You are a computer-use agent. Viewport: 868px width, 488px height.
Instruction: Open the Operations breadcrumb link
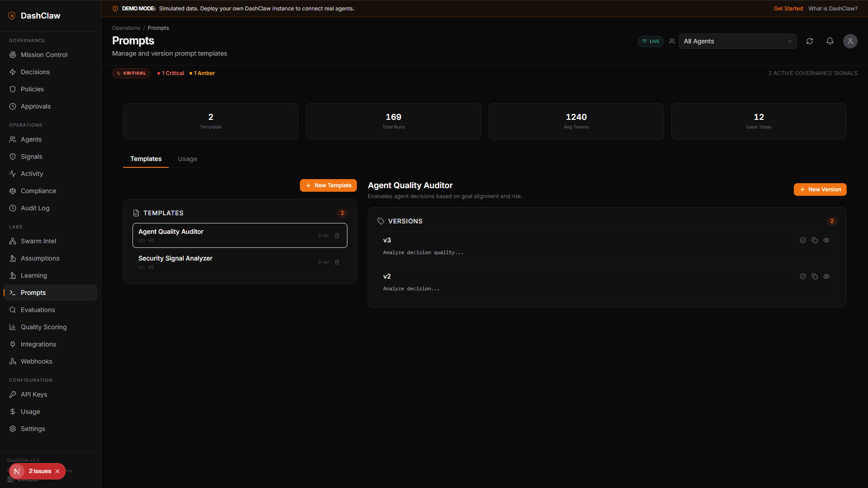click(x=126, y=28)
